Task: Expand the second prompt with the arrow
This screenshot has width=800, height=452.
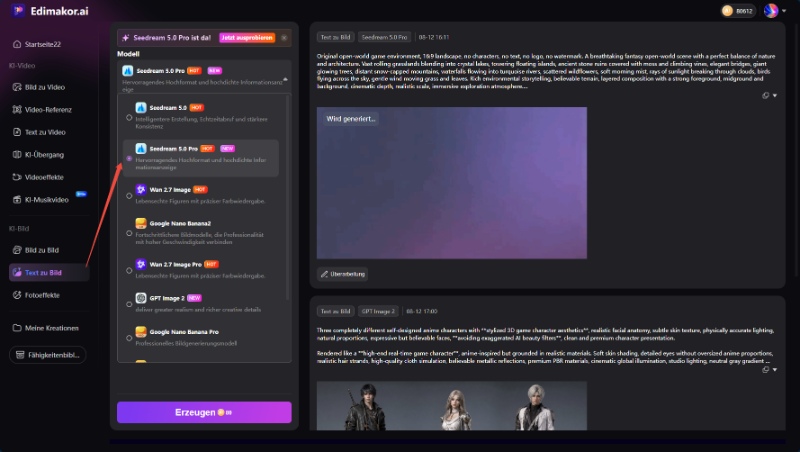Action: (775, 369)
